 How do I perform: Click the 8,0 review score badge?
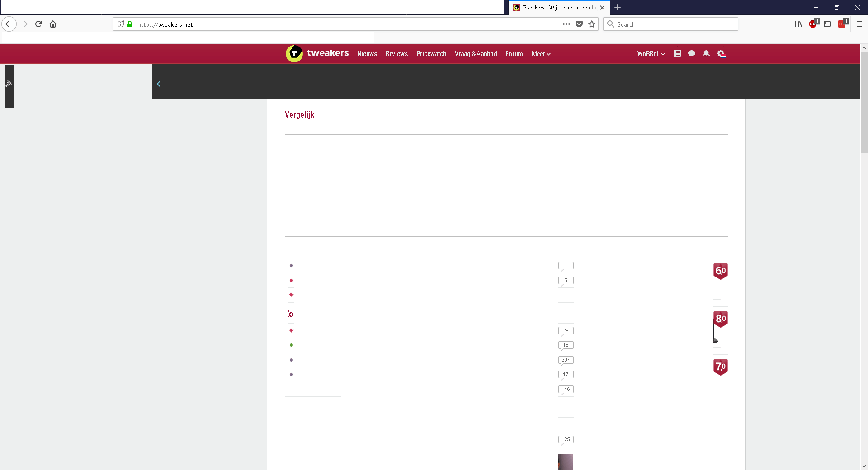[x=721, y=319]
